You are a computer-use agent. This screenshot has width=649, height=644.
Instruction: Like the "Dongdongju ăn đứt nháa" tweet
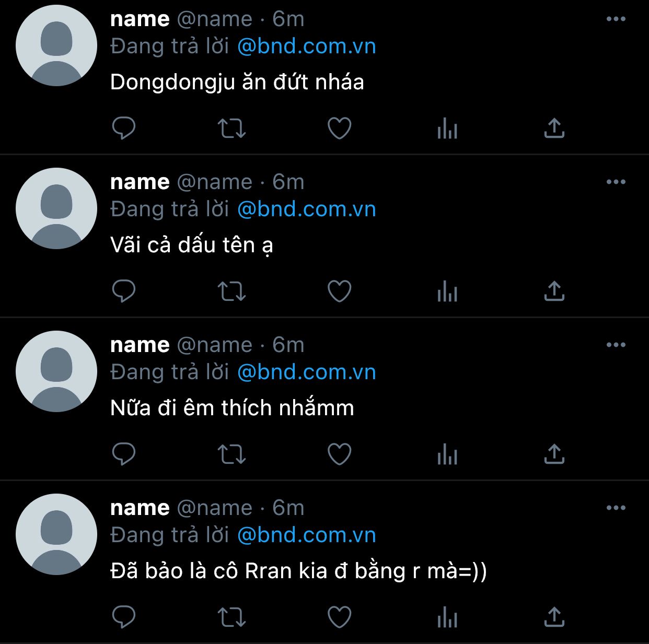point(339,128)
